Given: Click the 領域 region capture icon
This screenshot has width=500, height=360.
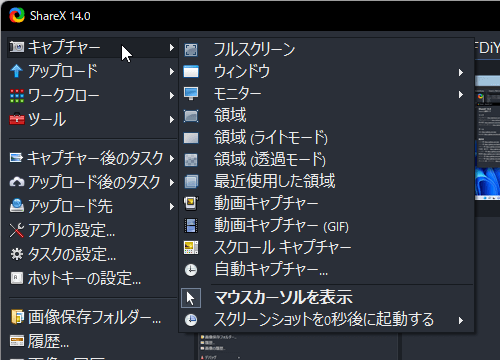Looking at the screenshot, I should coord(191,116).
